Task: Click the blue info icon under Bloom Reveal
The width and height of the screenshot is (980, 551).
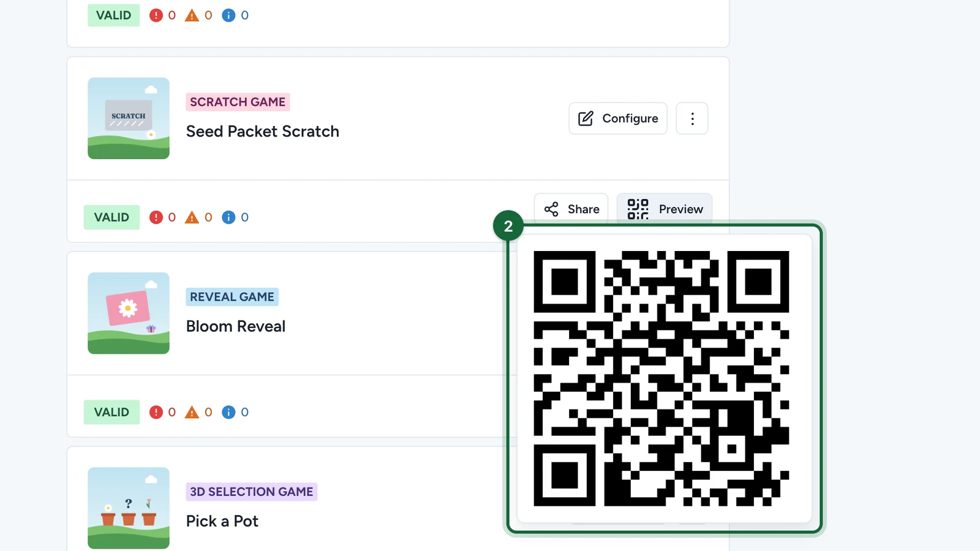Action: (228, 412)
